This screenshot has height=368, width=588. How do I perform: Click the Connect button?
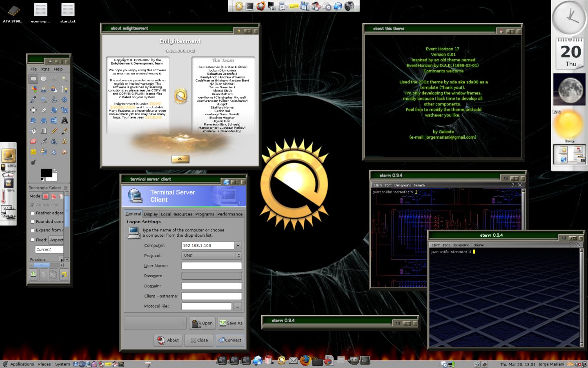230,340
